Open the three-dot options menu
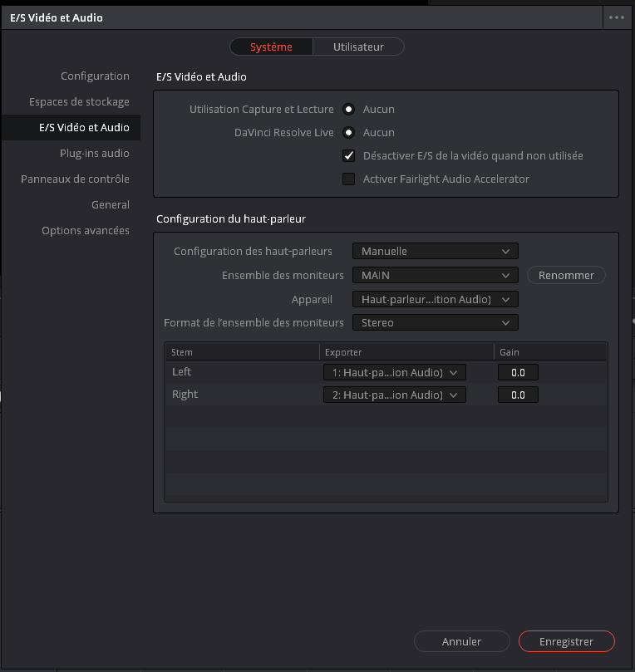This screenshot has width=635, height=672. click(x=617, y=17)
